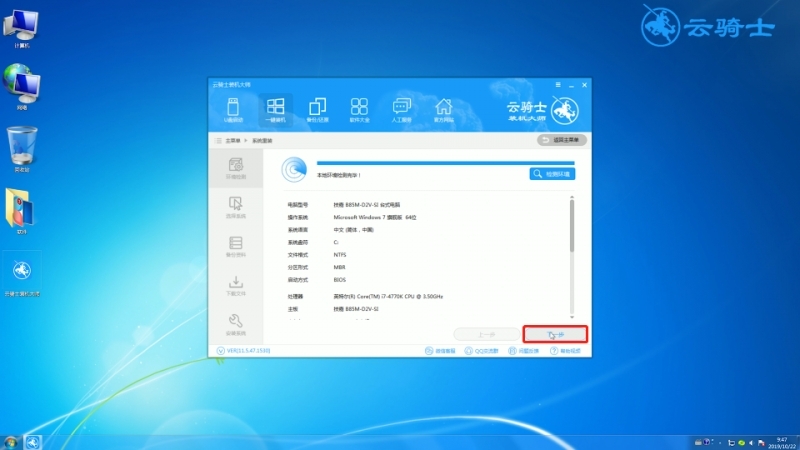This screenshot has width=800, height=450.
Task: Open the folder icon on the desktop
Action: point(21,211)
